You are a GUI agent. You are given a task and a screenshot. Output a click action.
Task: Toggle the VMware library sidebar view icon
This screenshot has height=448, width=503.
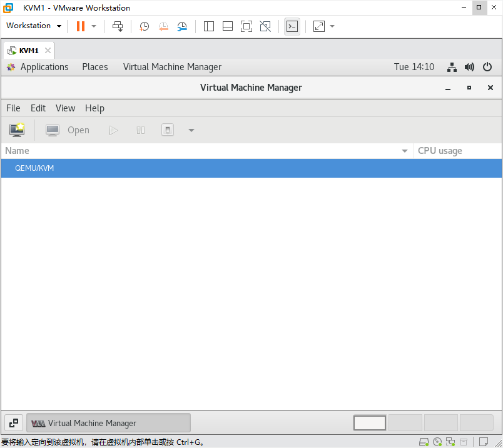tap(209, 26)
